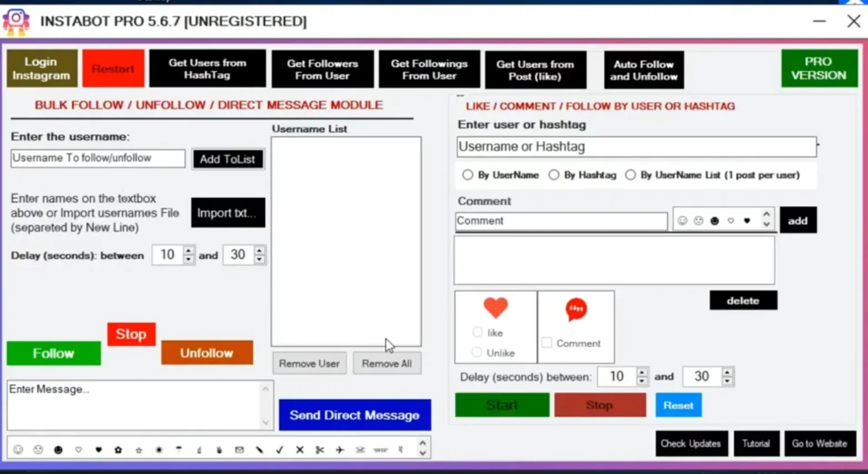Insert the star symbol into the message
The width and height of the screenshot is (868, 474).
(139, 449)
